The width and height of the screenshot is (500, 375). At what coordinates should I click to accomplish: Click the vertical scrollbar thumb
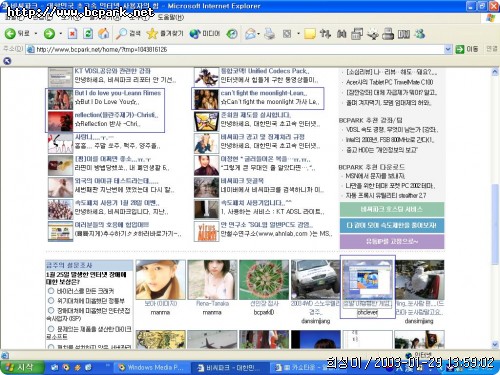coord(495,224)
